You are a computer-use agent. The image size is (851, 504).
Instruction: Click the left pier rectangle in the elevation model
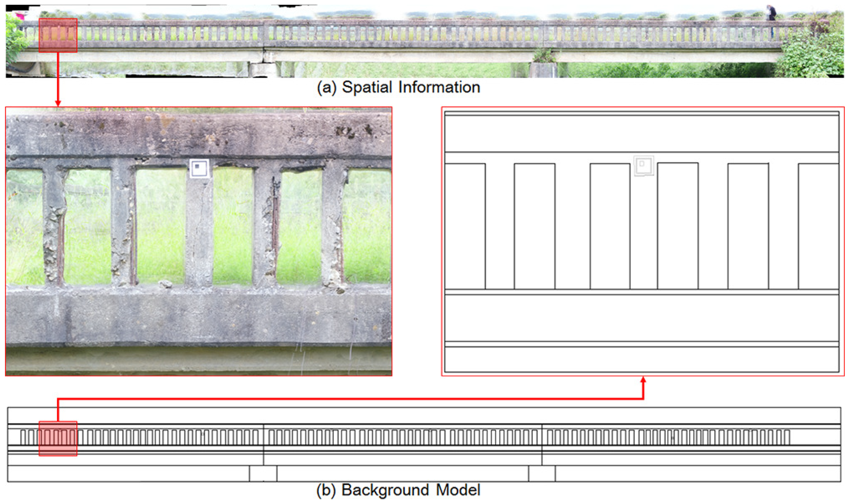[x=263, y=473]
